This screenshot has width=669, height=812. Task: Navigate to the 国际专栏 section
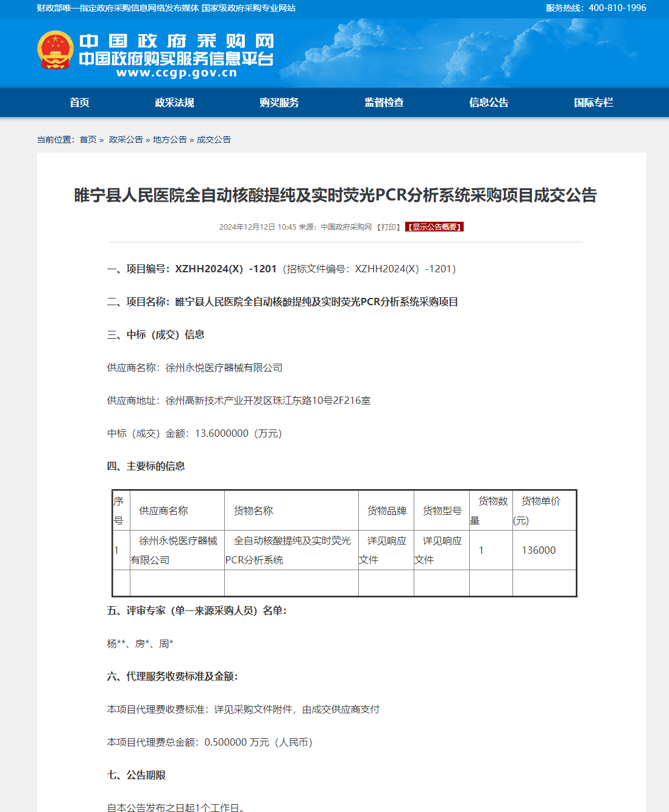point(593,102)
